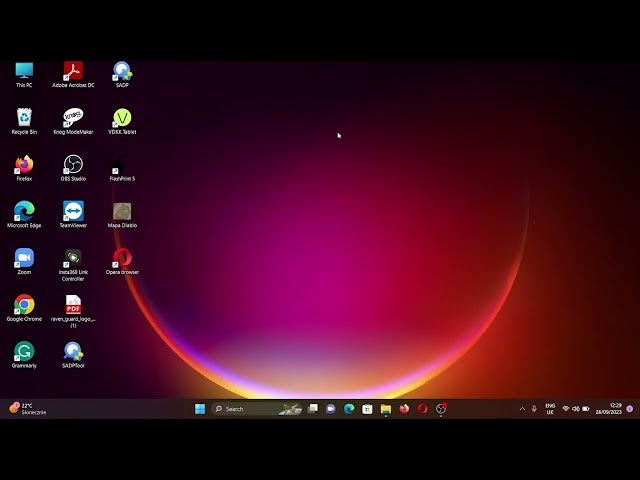The width and height of the screenshot is (640, 480).
Task: Open the battery status tray icon
Action: (x=586, y=409)
